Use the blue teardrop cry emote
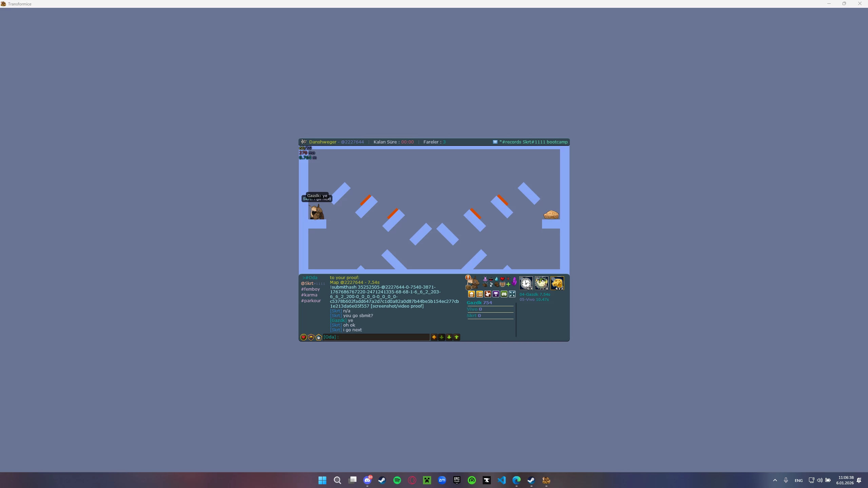 coord(497,279)
